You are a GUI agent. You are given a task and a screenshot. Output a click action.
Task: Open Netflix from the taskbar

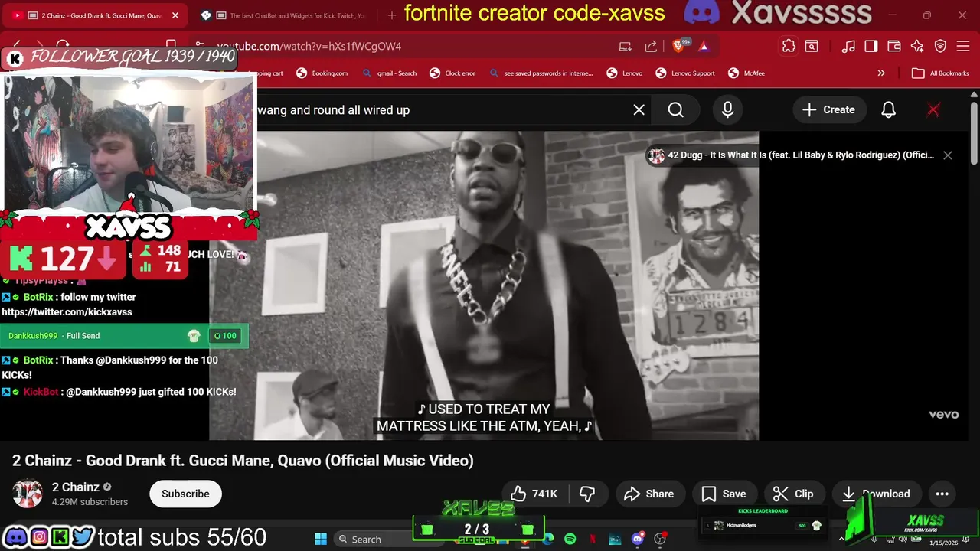click(x=592, y=539)
